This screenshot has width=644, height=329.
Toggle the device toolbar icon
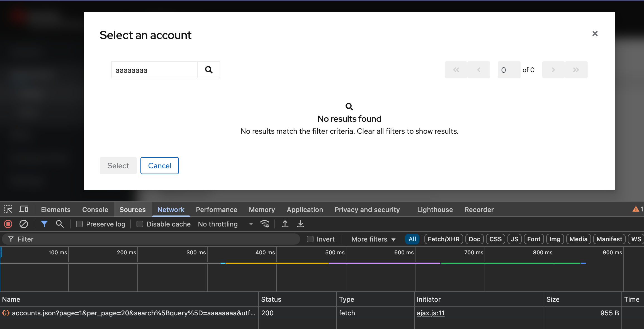24,209
